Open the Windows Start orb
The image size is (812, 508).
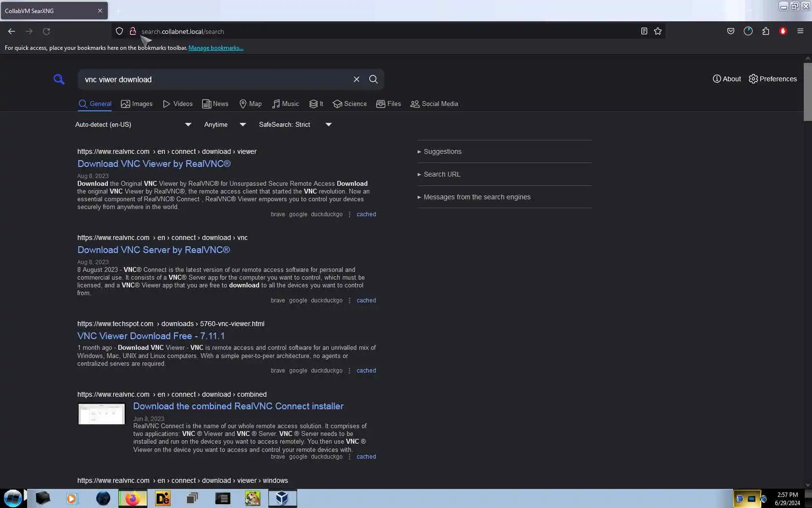13,498
